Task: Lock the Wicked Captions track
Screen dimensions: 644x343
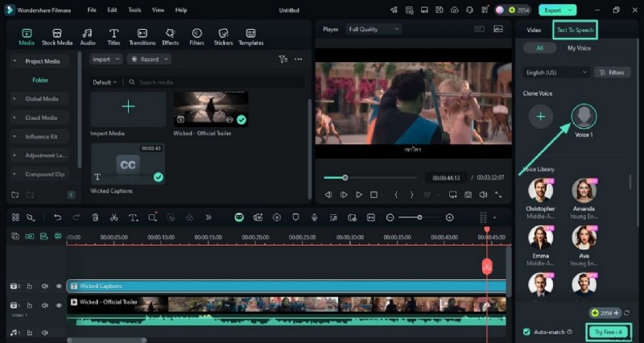Action: coord(30,287)
